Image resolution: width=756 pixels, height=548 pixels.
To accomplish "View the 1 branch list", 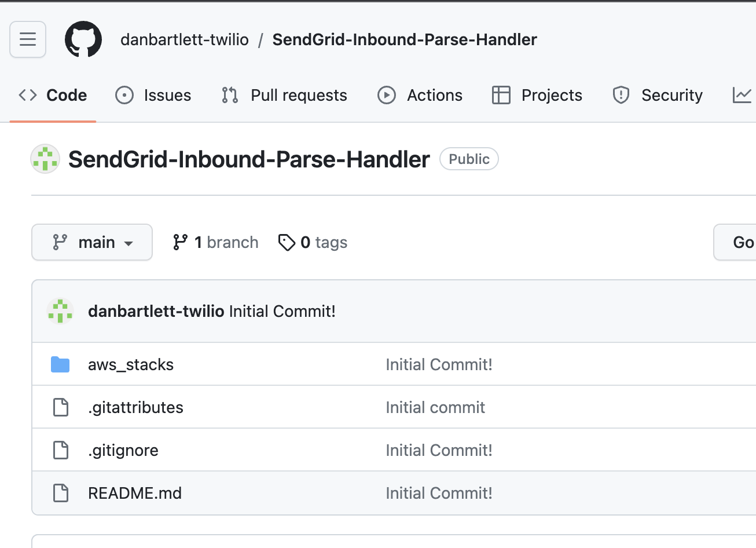I will 215,242.
